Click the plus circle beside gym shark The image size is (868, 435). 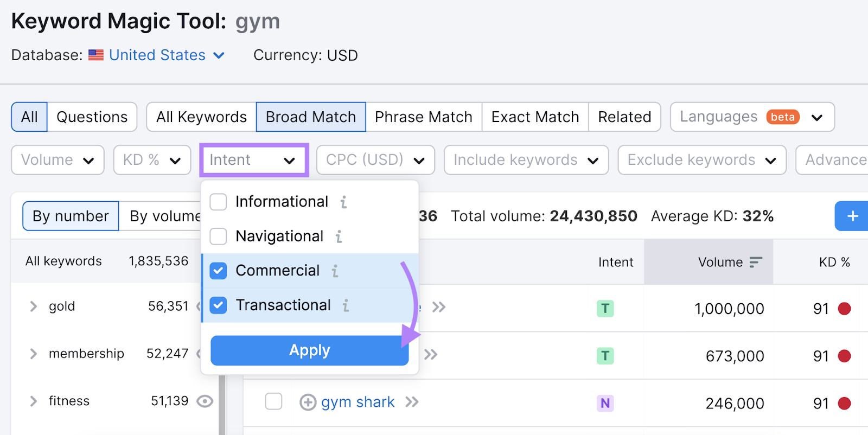[x=308, y=402]
